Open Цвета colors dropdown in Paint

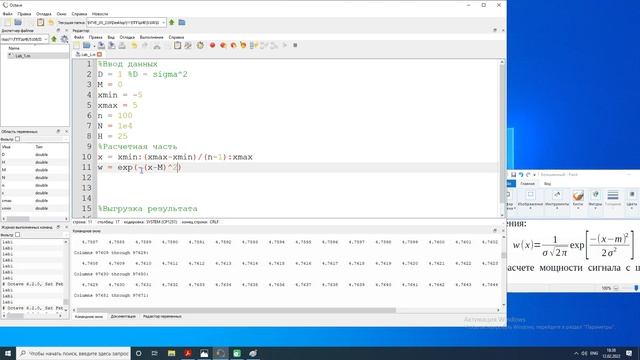(631, 199)
